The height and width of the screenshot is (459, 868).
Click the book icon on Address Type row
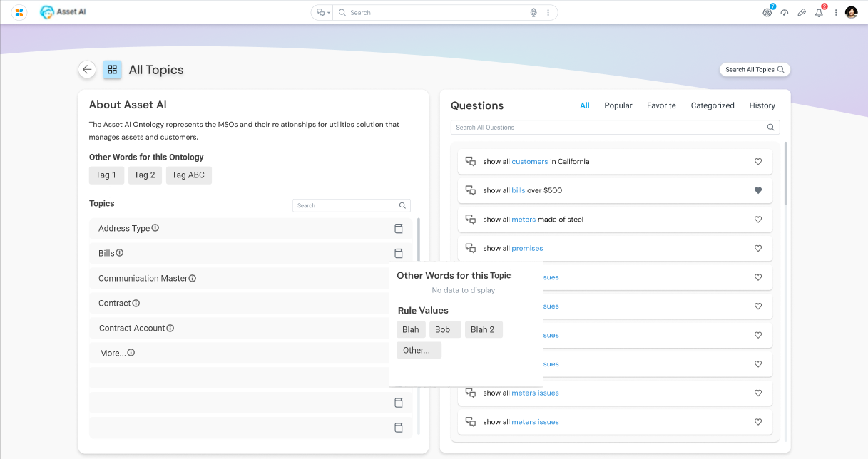click(x=399, y=229)
